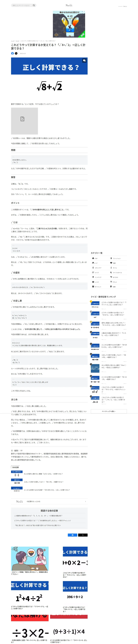Click the black X share button below the article
The height and width of the screenshot is (644, 138).
pos(83,535)
